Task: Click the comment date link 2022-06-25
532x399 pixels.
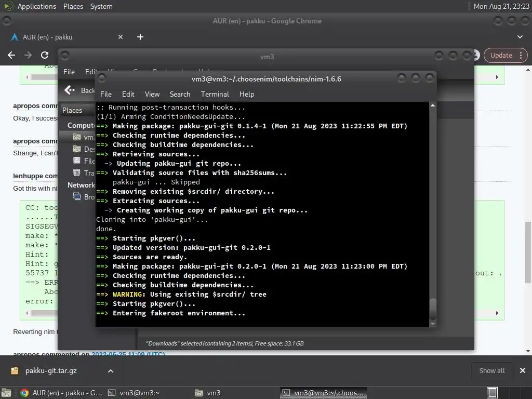Action: [x=128, y=354]
